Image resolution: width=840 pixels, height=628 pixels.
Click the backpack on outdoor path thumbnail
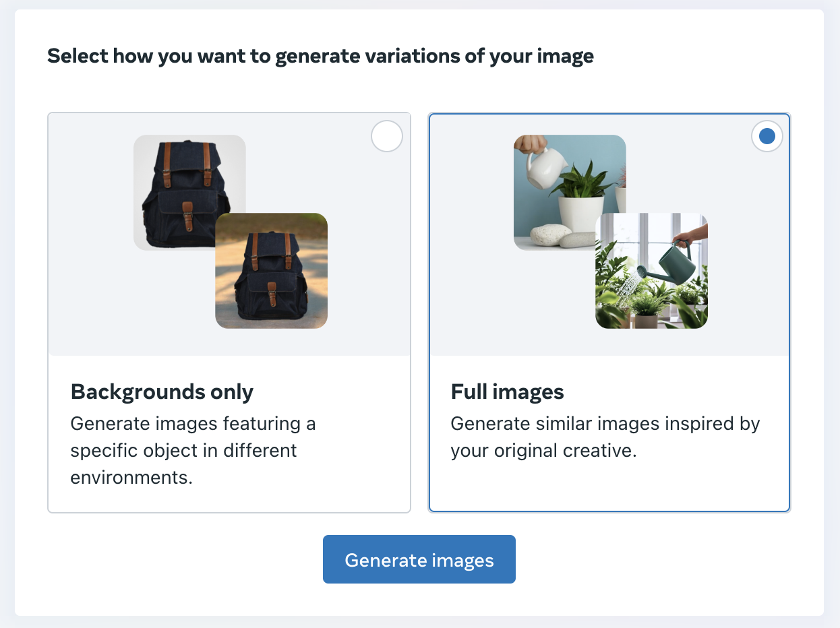click(x=271, y=271)
